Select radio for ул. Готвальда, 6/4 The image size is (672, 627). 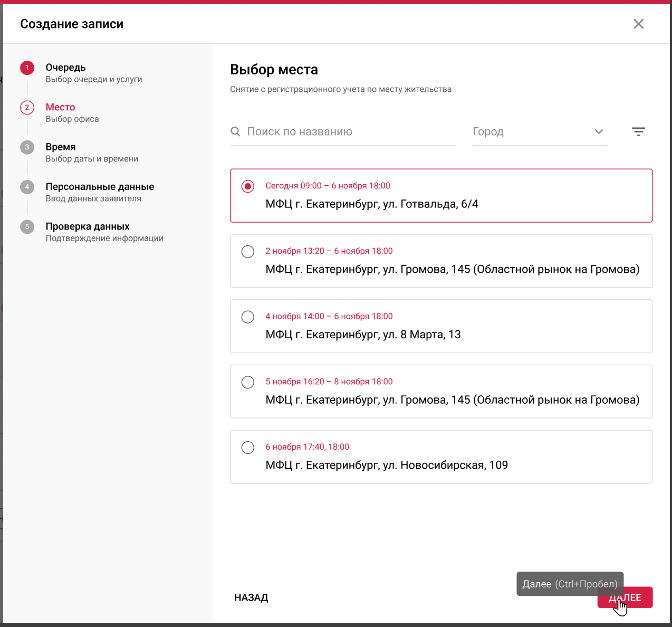[x=247, y=186]
